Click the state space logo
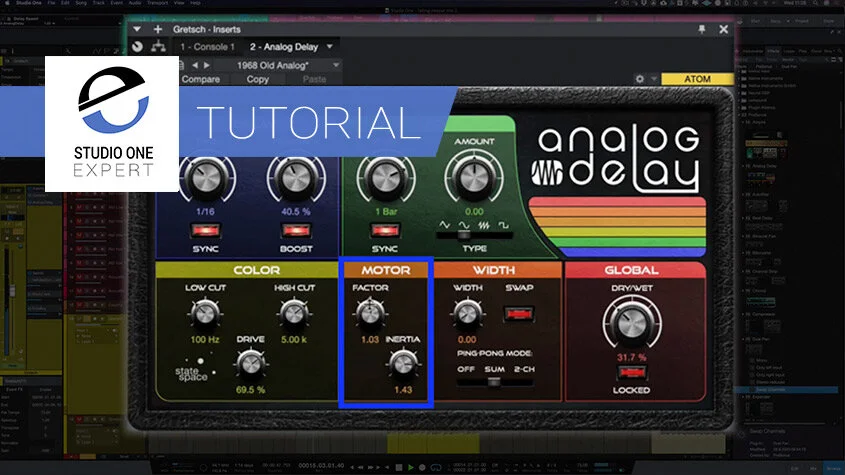The height and width of the screenshot is (475, 845). click(x=195, y=369)
